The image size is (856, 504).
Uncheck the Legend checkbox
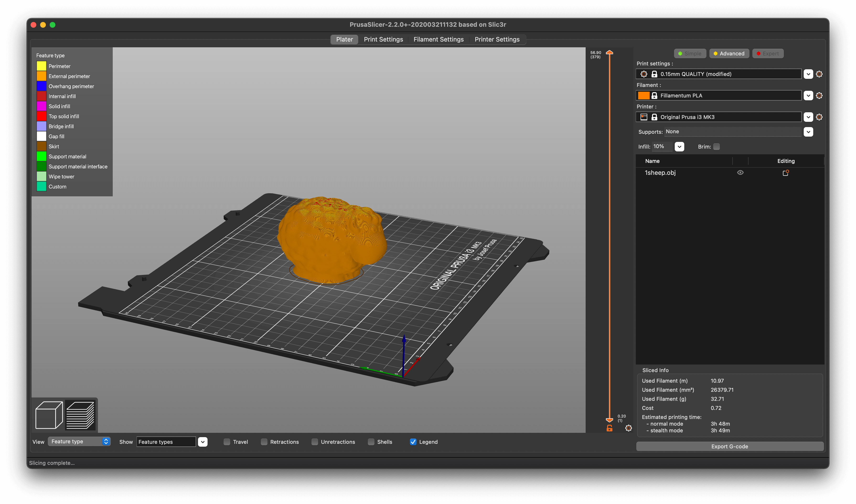413,442
